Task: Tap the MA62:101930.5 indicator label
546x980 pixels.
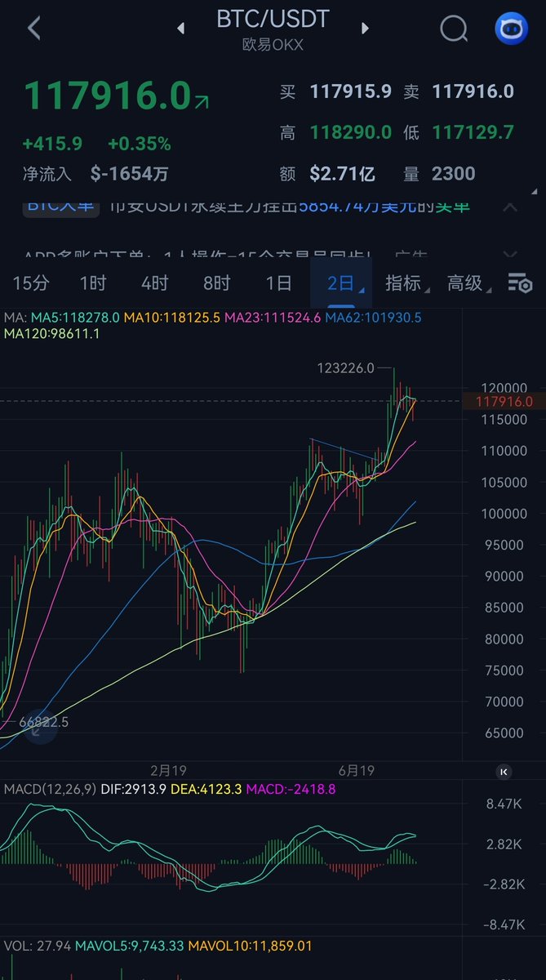Action: coord(373,317)
